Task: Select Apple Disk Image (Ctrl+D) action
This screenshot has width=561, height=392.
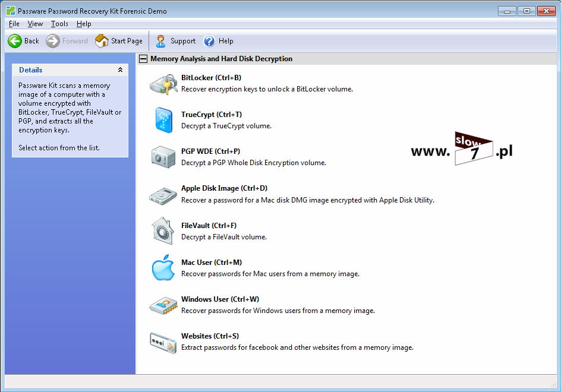Action: (224, 188)
